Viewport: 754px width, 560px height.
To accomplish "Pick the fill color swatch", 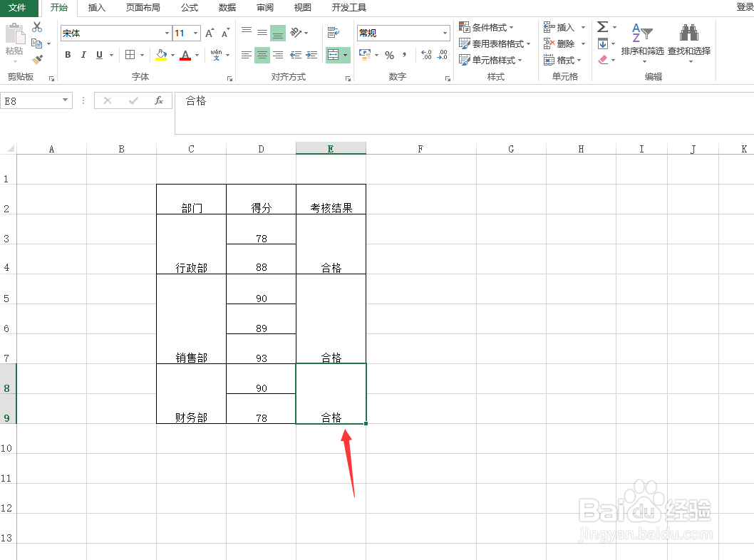I will tap(161, 54).
